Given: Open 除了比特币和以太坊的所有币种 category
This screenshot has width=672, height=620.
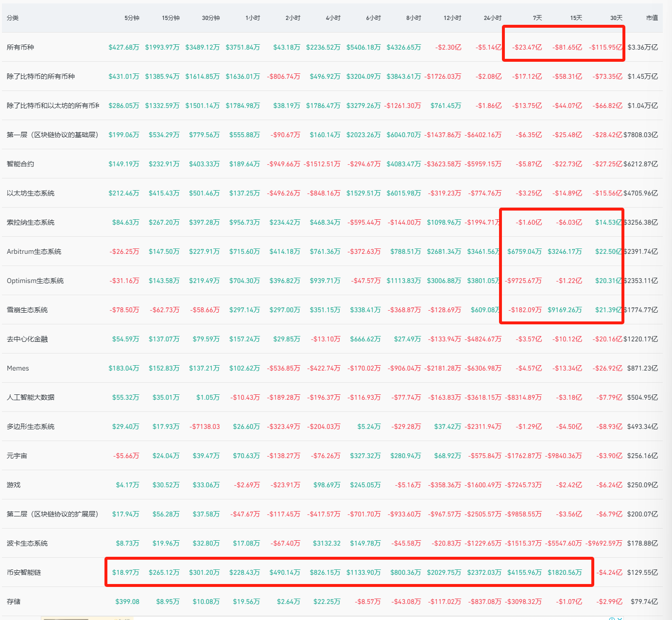Looking at the screenshot, I should (x=53, y=106).
